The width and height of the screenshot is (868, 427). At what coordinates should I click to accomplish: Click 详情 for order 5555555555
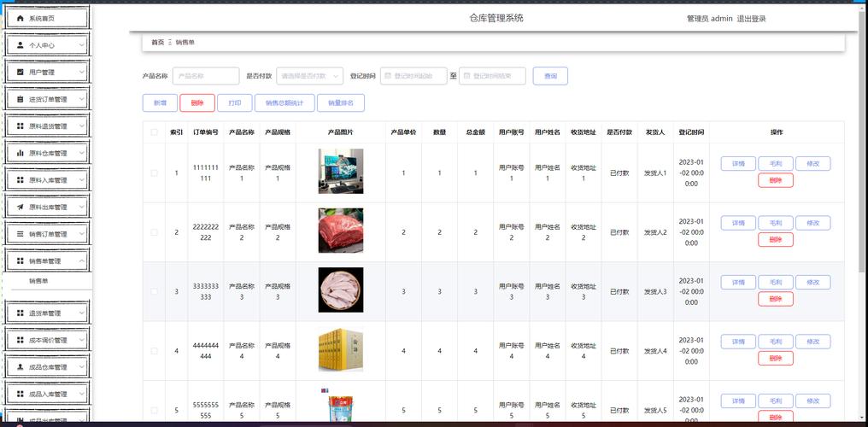[738, 401]
